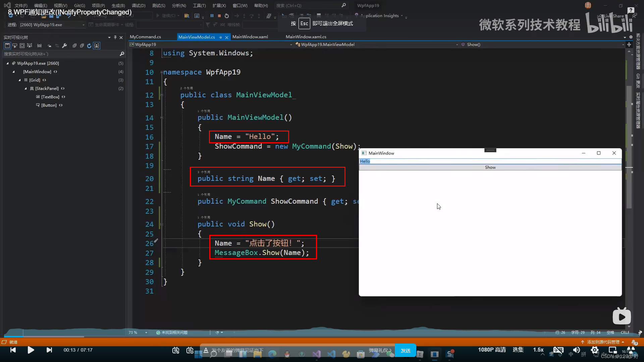This screenshot has width=644, height=362.
Task: Open the video player settings gear
Action: 595,350
